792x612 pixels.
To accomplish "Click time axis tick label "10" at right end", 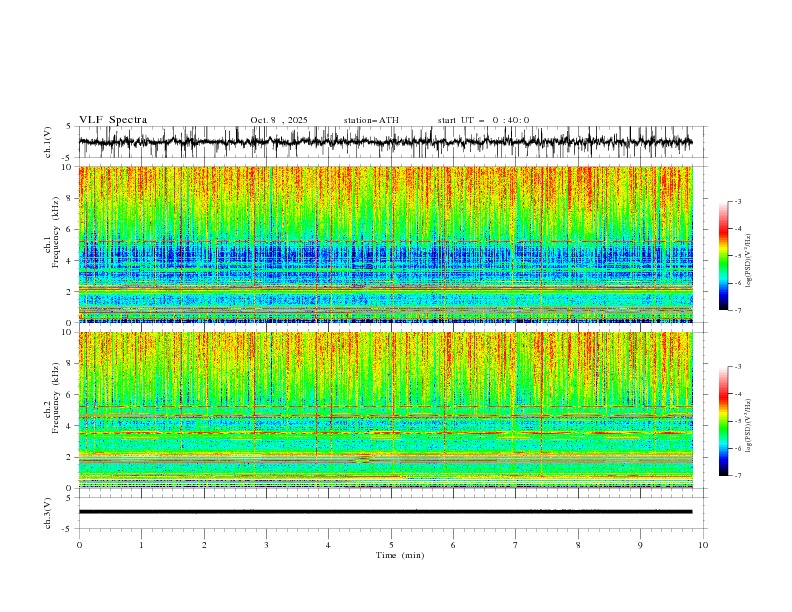I will pyautogui.click(x=703, y=545).
